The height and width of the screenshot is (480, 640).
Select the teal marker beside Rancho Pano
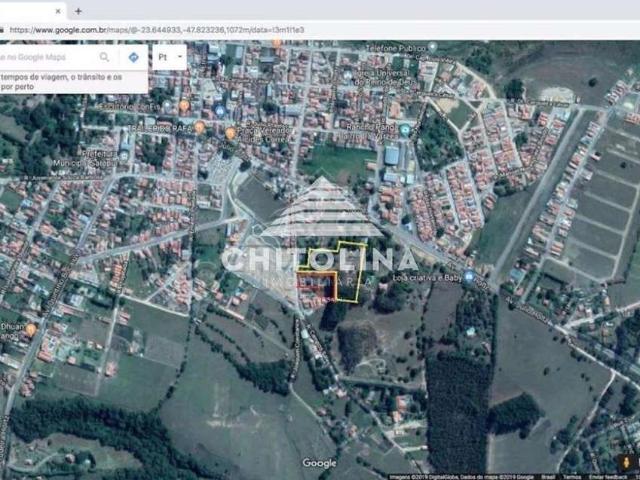pos(404,131)
